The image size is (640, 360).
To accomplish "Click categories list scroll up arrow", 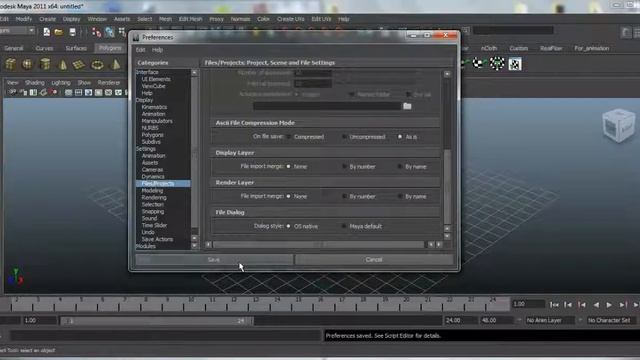I will click(x=194, y=73).
